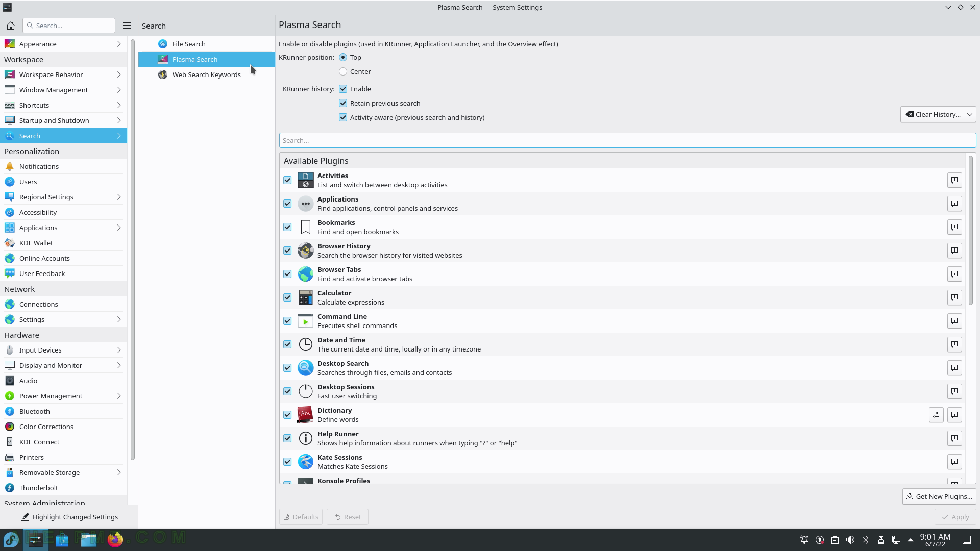Expand the Appearance category
980x551 pixels.
63,44
